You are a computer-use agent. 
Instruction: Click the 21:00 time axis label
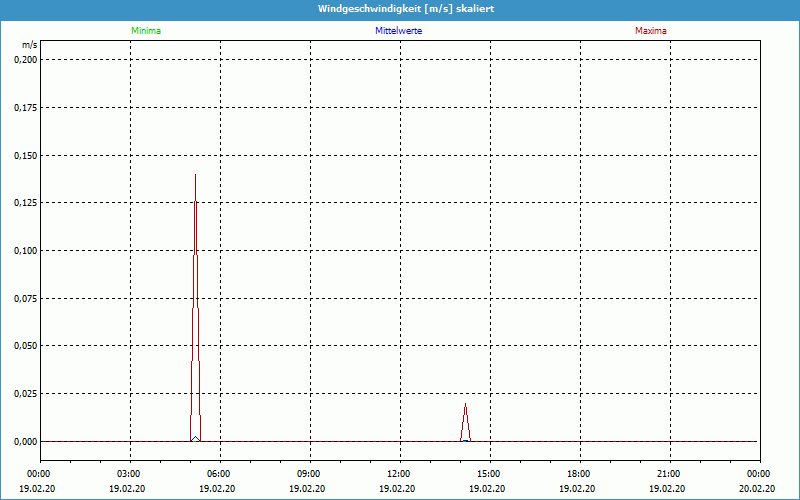click(x=669, y=474)
